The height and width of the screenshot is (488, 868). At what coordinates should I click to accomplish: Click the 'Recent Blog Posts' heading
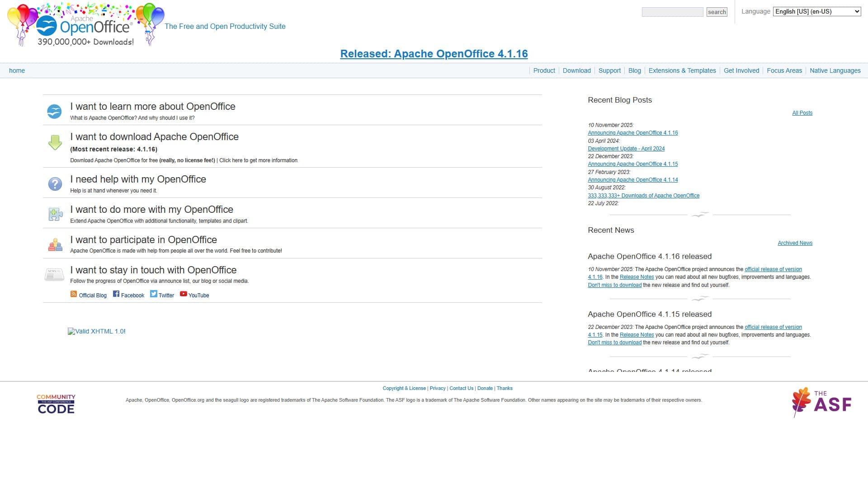pos(620,100)
